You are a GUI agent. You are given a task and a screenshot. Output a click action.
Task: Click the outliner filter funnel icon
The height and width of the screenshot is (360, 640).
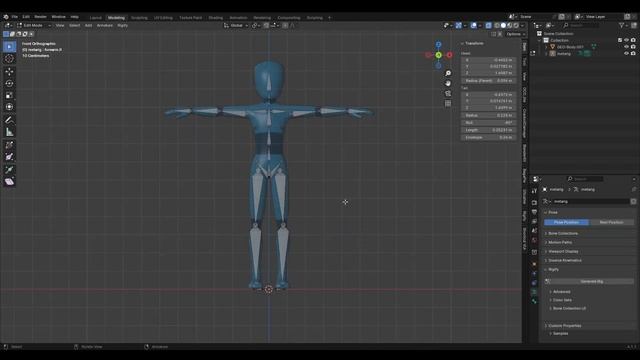(622, 25)
